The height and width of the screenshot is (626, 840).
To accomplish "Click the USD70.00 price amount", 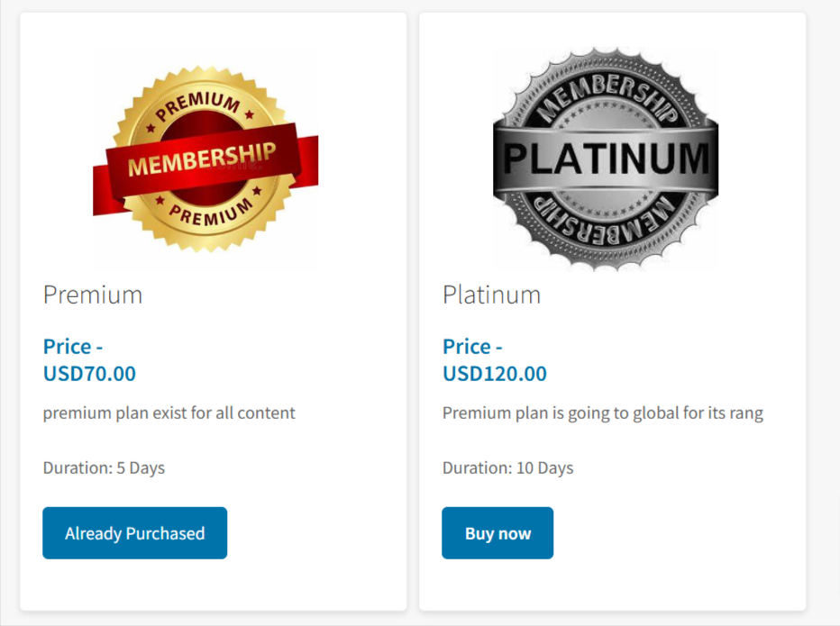I will pyautogui.click(x=89, y=373).
